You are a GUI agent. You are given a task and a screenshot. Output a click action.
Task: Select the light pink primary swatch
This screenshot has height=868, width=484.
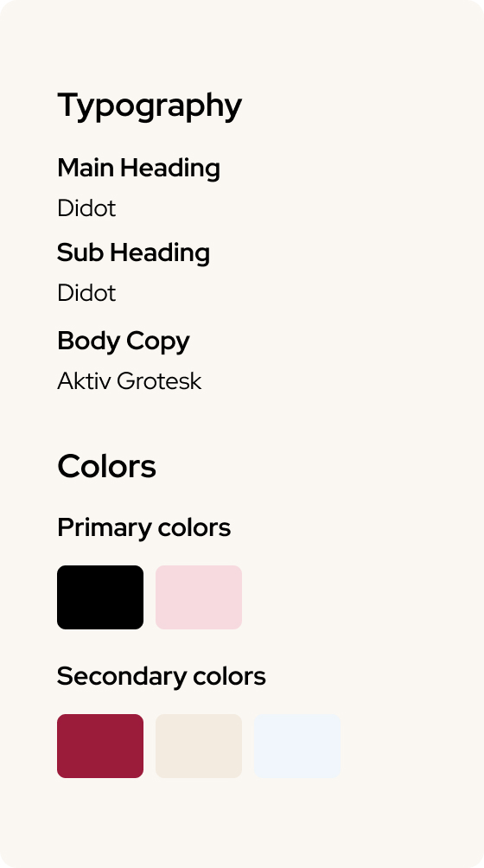(199, 597)
